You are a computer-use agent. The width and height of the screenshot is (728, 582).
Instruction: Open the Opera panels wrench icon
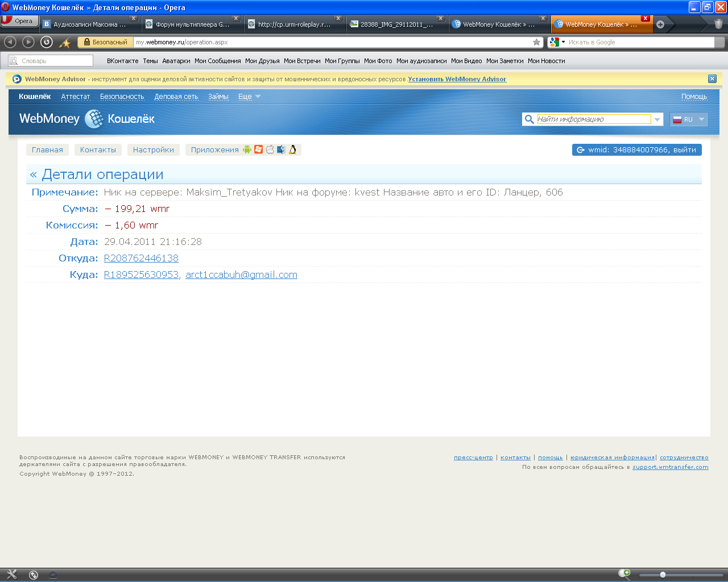click(x=12, y=575)
